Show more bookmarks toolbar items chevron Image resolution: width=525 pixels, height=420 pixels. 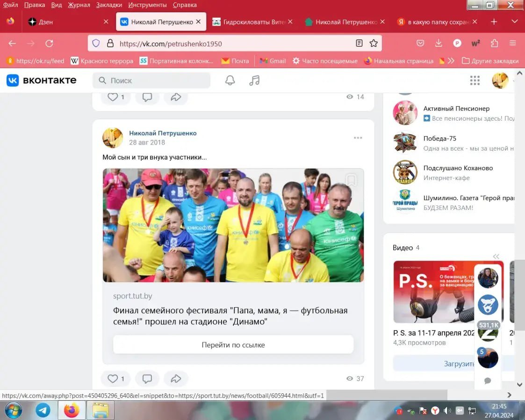point(451,61)
